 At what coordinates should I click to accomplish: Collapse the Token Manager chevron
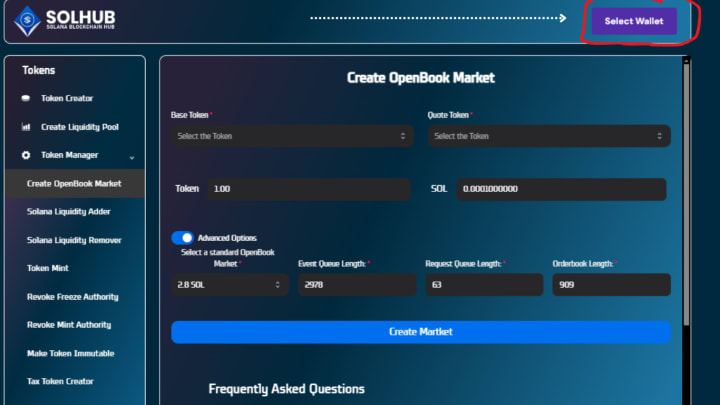click(x=132, y=158)
